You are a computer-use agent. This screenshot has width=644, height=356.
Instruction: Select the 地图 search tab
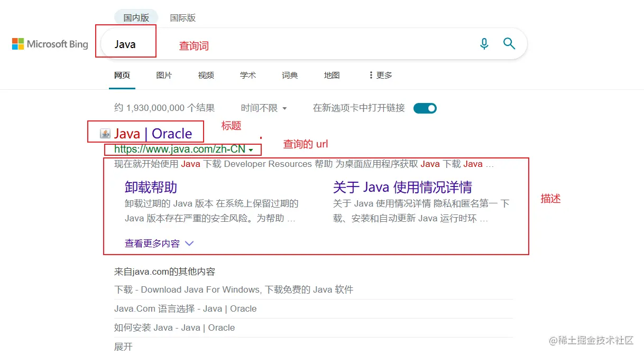[x=332, y=76]
